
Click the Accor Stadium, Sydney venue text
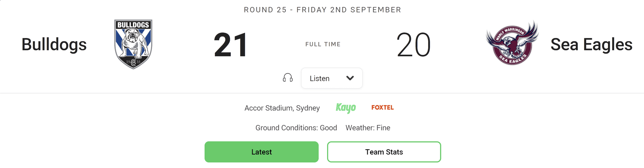click(x=282, y=108)
